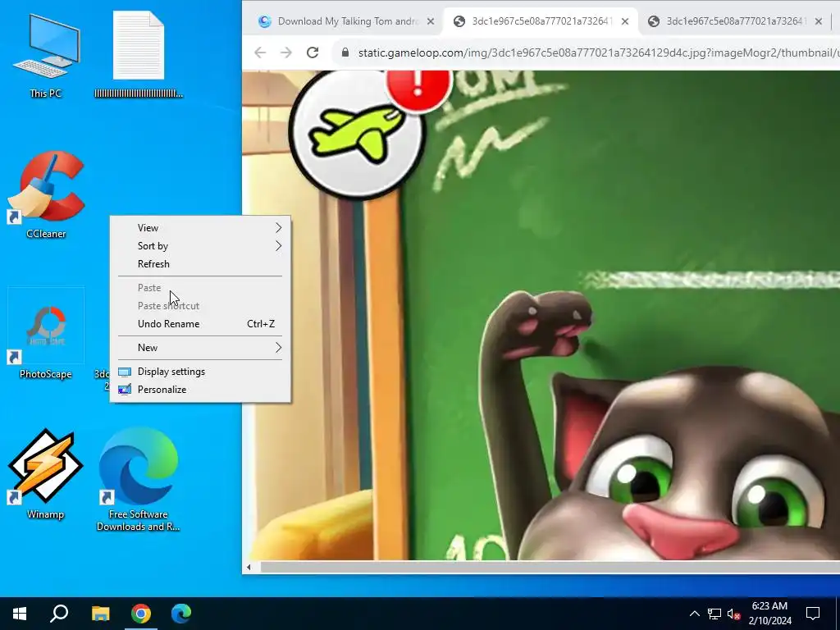Select the PhotoScape desktop shortcut
This screenshot has height=630, width=840.
[46, 335]
